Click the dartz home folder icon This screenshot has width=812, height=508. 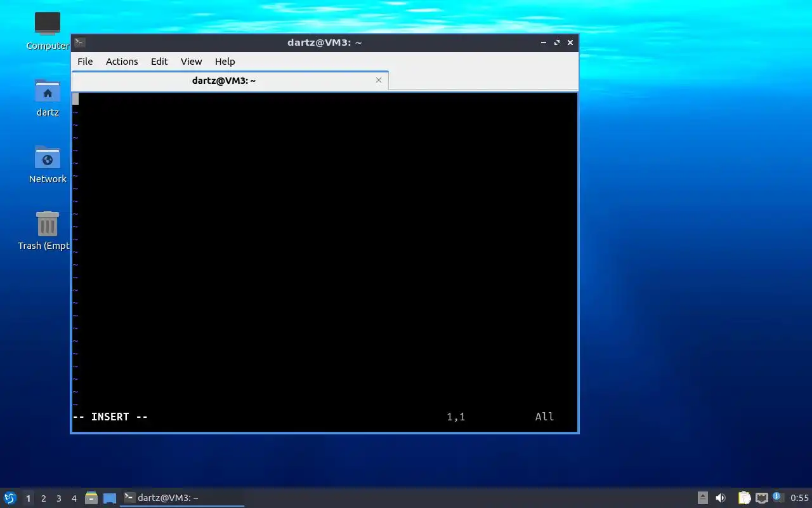[48, 98]
